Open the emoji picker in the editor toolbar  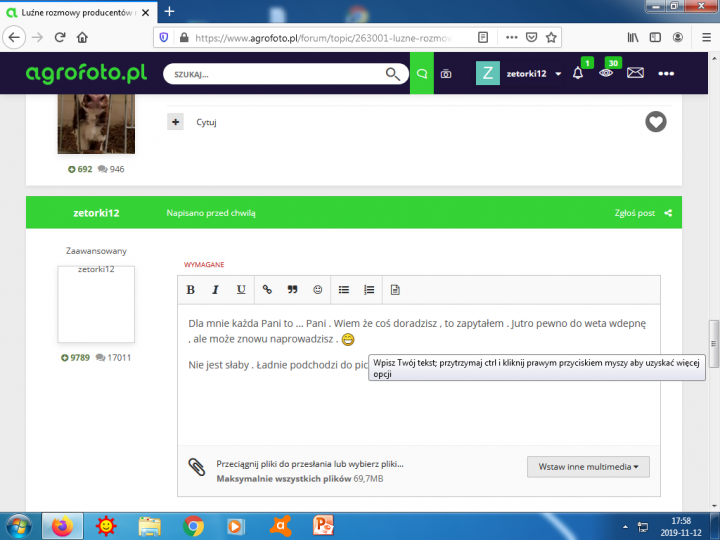318,290
